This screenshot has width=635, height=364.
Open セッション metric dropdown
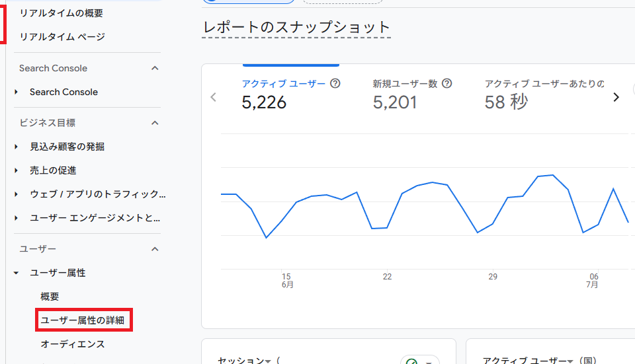[x=268, y=361]
